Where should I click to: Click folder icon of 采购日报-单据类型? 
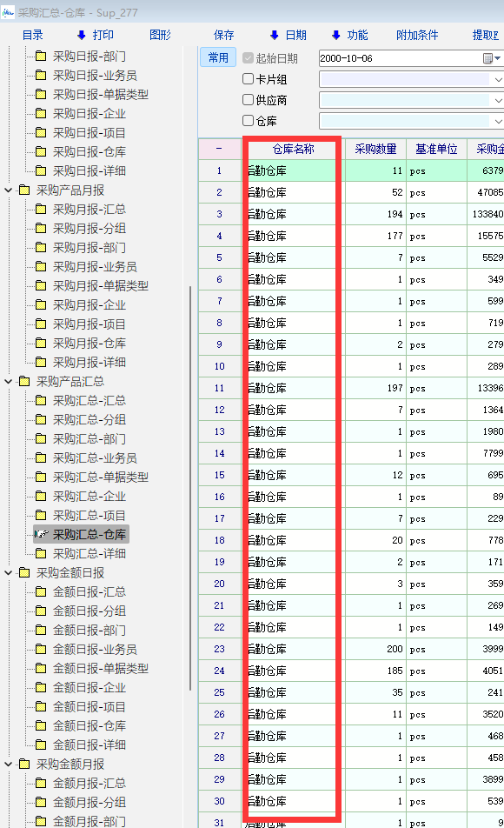point(41,94)
